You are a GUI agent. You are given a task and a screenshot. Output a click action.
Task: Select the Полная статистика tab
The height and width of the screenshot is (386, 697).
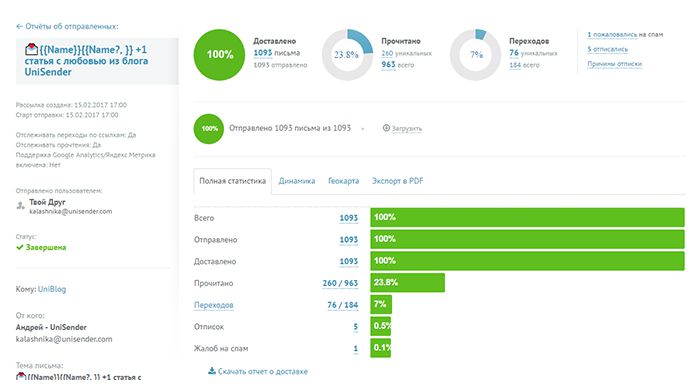pyautogui.click(x=232, y=181)
